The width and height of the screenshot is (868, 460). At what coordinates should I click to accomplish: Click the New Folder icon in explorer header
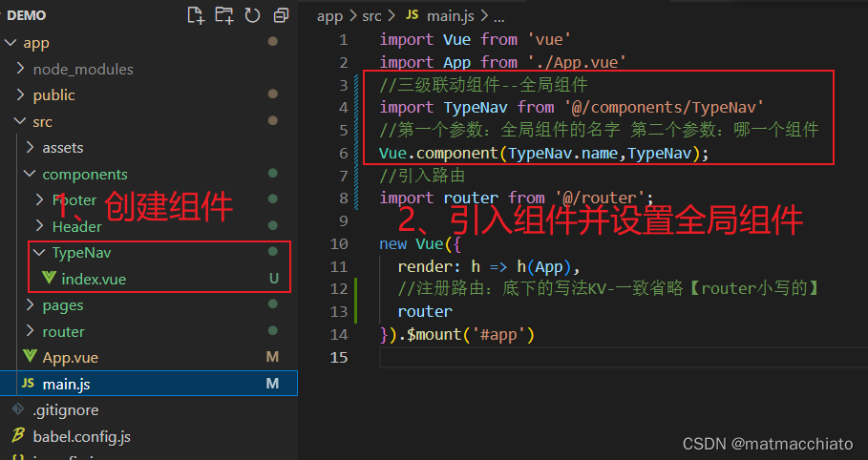pos(224,15)
